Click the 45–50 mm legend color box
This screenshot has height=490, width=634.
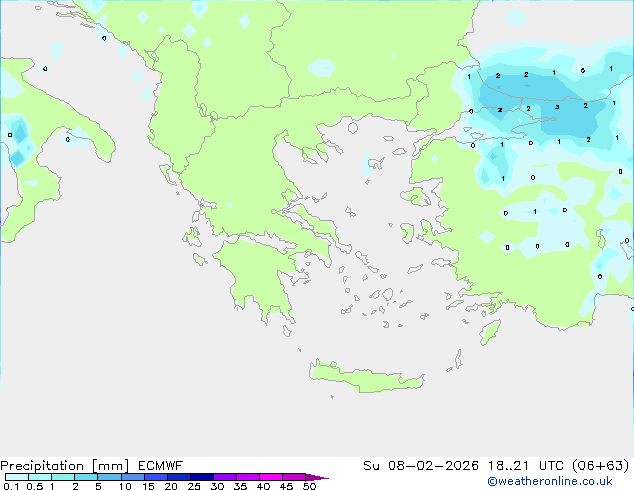coord(294,477)
